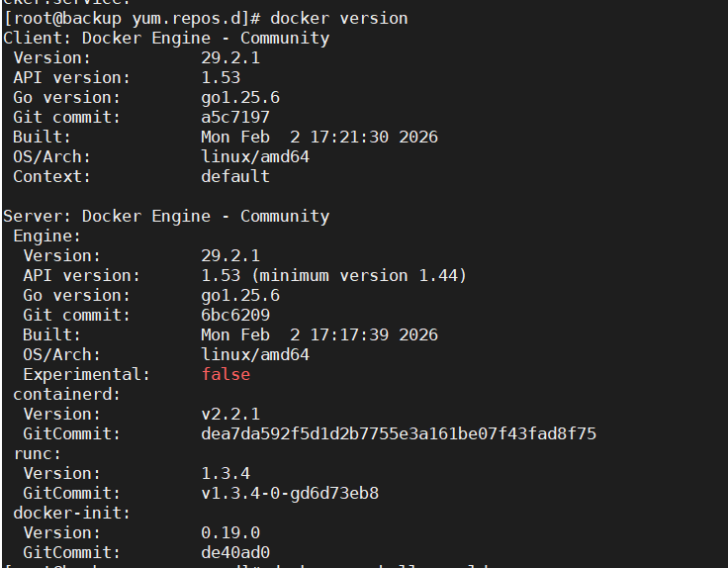This screenshot has height=568, width=728.
Task: Click the red "false" Experimental value
Action: coord(226,374)
